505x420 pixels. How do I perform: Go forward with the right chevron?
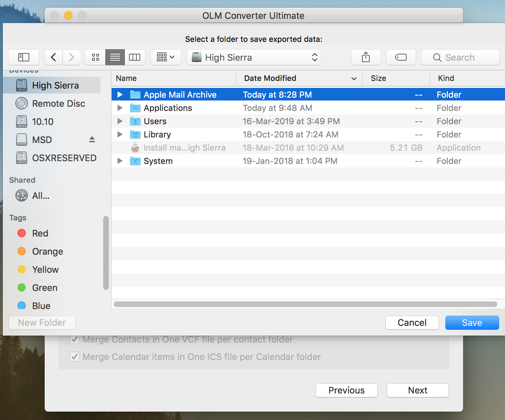[x=71, y=57]
